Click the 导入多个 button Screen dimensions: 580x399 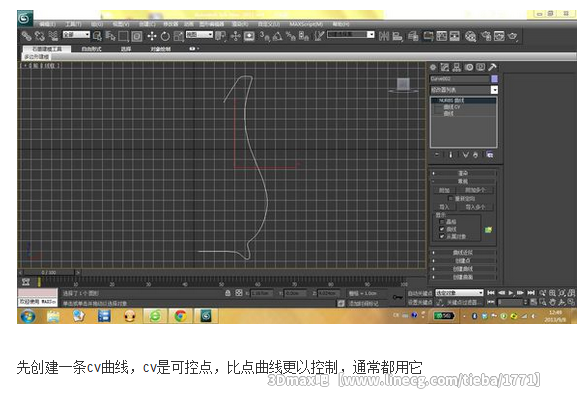475,207
